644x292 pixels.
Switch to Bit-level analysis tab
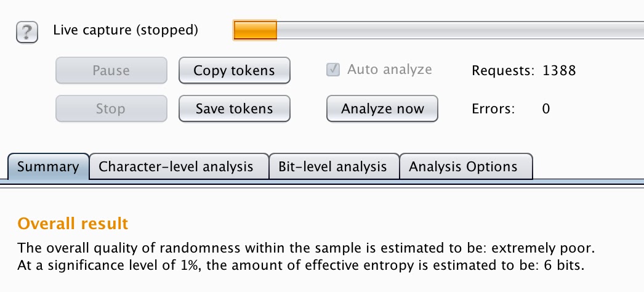click(x=332, y=167)
